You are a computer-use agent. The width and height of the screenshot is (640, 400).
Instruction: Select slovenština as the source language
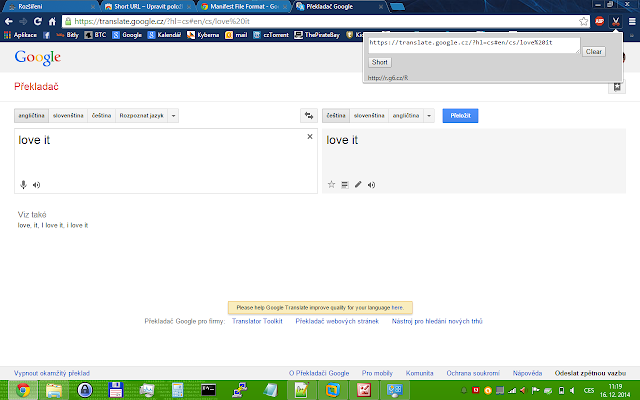[x=68, y=116]
